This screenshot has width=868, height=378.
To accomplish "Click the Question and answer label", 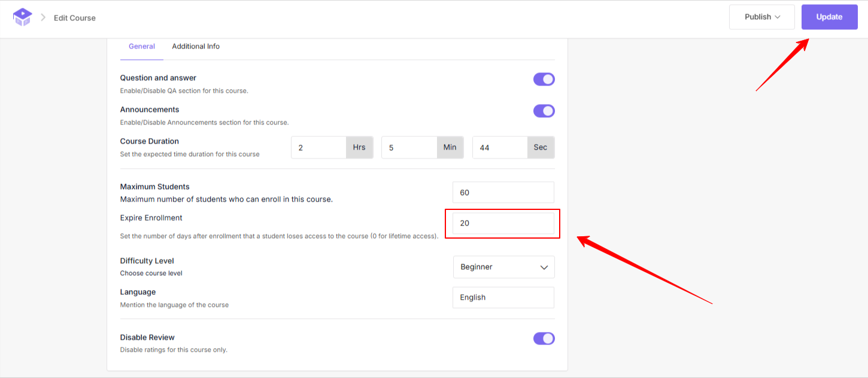I will click(158, 78).
